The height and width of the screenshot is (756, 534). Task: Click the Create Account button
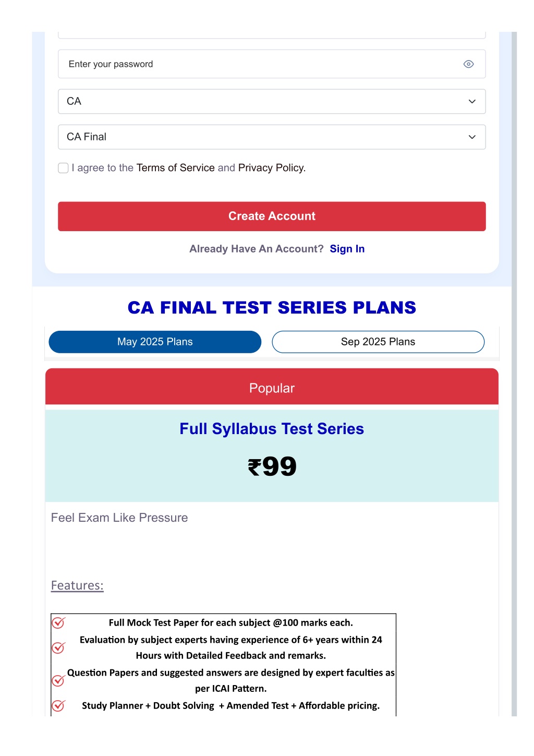272,216
